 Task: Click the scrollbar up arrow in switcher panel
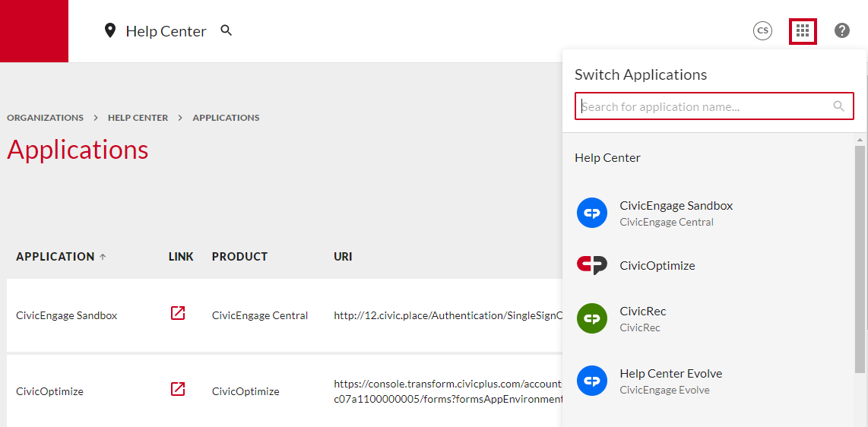tap(860, 139)
